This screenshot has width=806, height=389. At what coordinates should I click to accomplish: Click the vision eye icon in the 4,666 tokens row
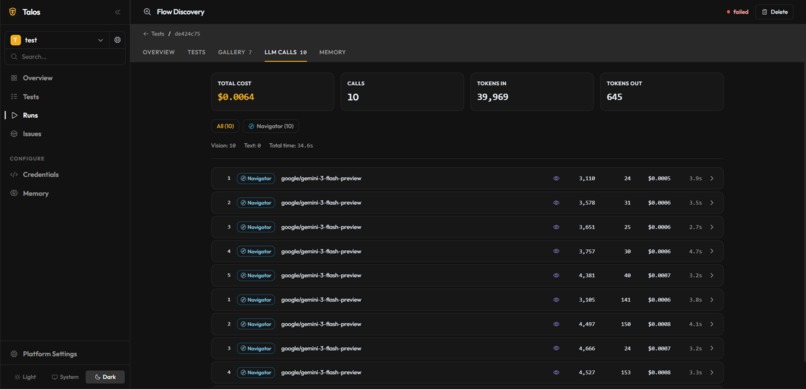[x=556, y=348]
